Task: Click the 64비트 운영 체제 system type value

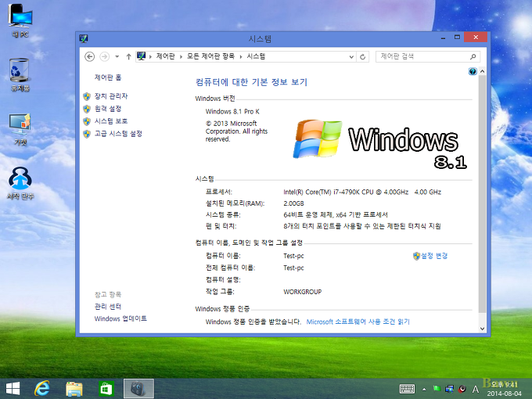Action: (x=335, y=215)
